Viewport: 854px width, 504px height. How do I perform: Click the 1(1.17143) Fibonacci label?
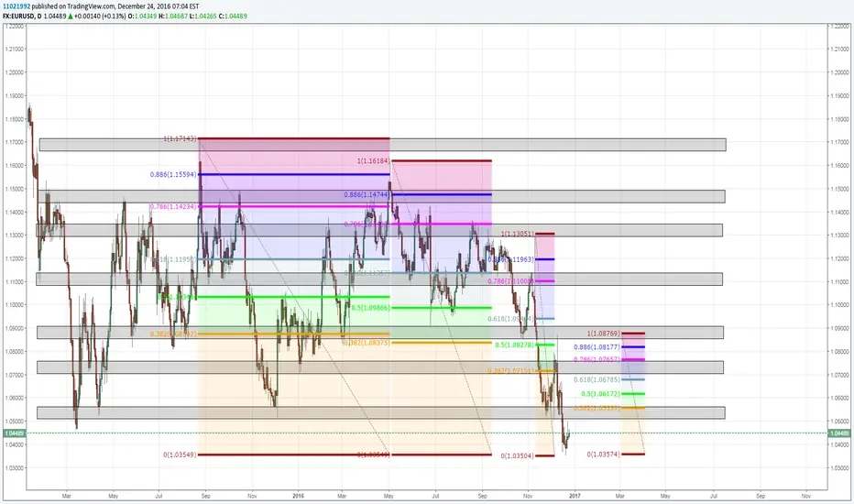180,139
